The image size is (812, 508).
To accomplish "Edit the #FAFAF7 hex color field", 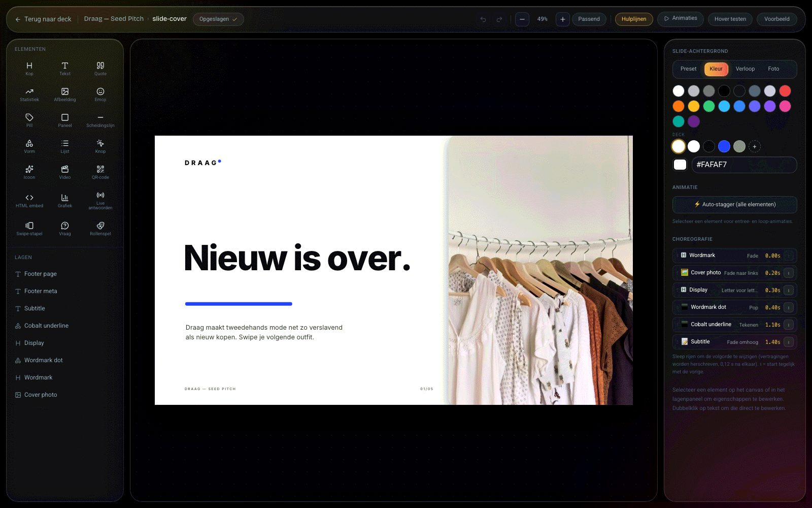I will coord(744,165).
